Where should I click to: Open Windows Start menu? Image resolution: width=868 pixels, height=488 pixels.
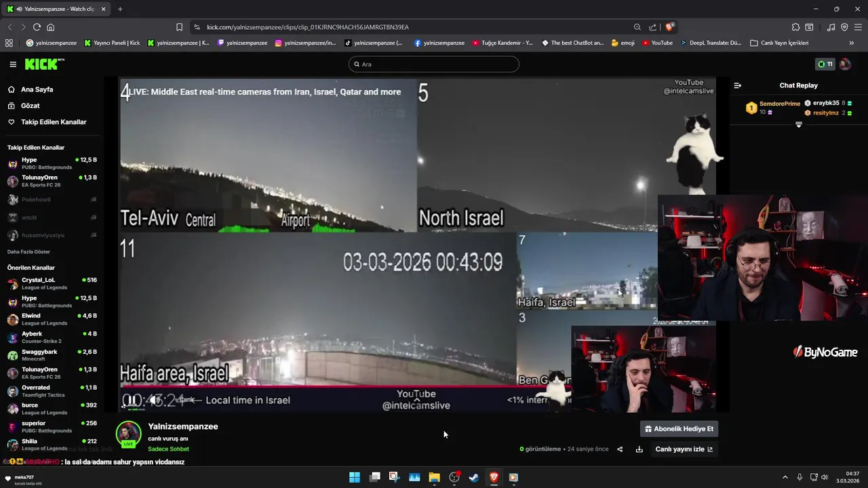coord(355,477)
